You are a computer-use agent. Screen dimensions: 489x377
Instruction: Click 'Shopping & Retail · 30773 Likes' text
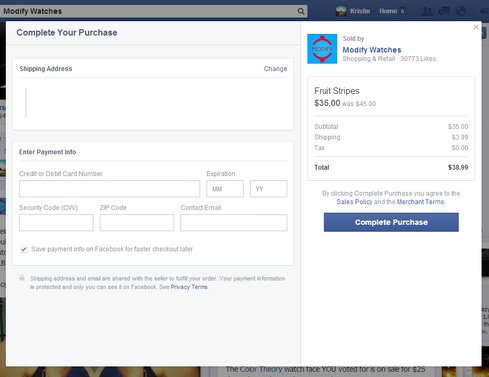click(x=389, y=59)
